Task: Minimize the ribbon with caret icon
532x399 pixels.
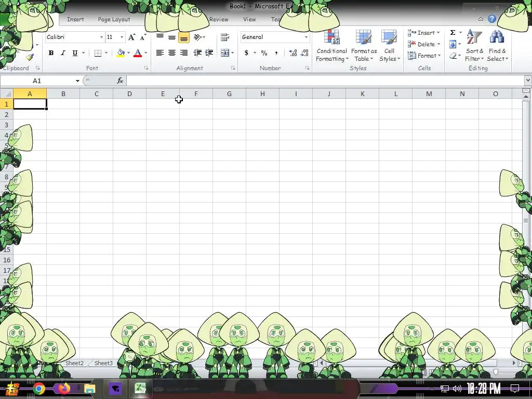Action: [x=481, y=19]
